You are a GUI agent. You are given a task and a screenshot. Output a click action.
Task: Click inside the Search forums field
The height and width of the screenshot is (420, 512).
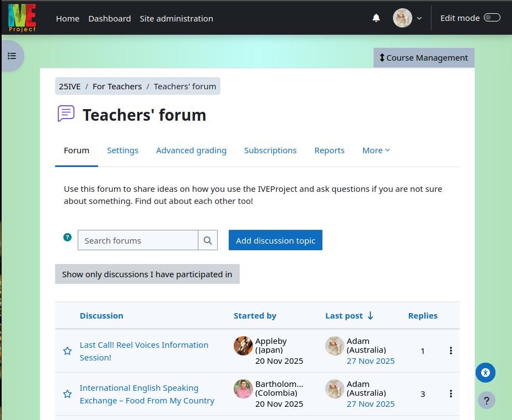pyautogui.click(x=138, y=240)
